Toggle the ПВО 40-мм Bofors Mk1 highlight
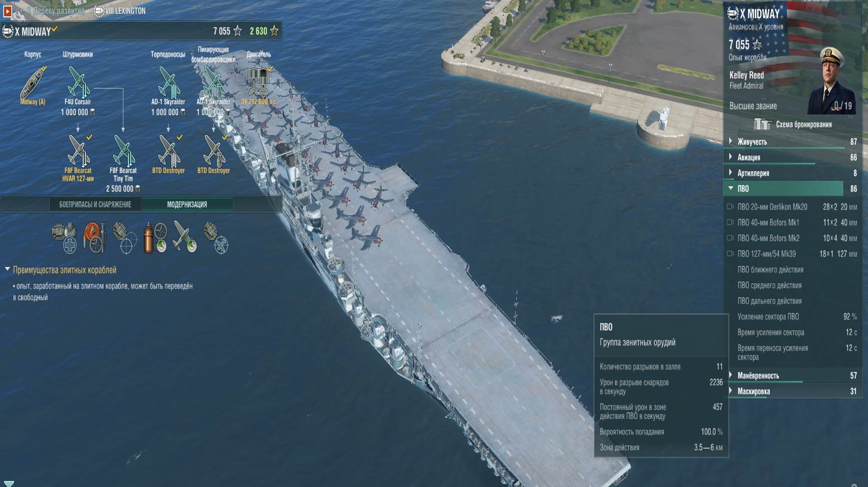The width and height of the screenshot is (868, 487). [x=730, y=222]
